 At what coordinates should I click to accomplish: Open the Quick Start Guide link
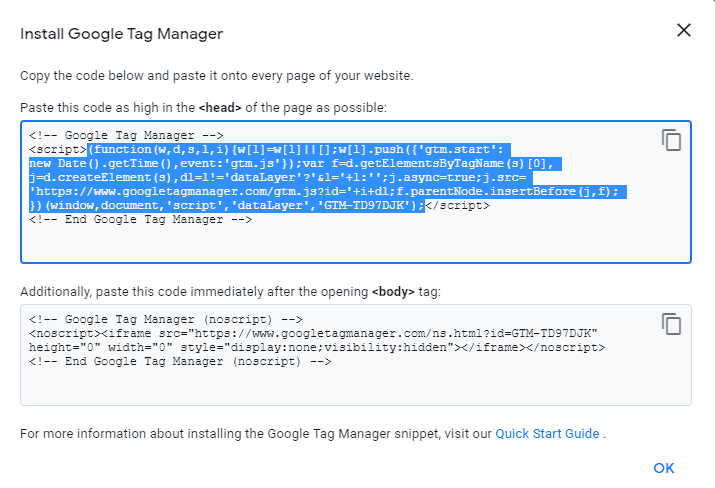pos(547,433)
